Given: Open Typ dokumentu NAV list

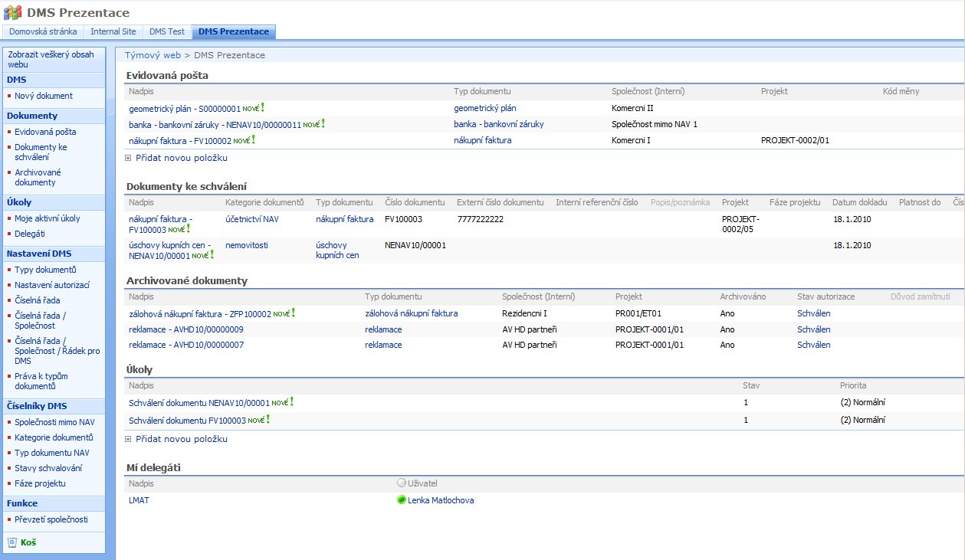Looking at the screenshot, I should (x=52, y=453).
